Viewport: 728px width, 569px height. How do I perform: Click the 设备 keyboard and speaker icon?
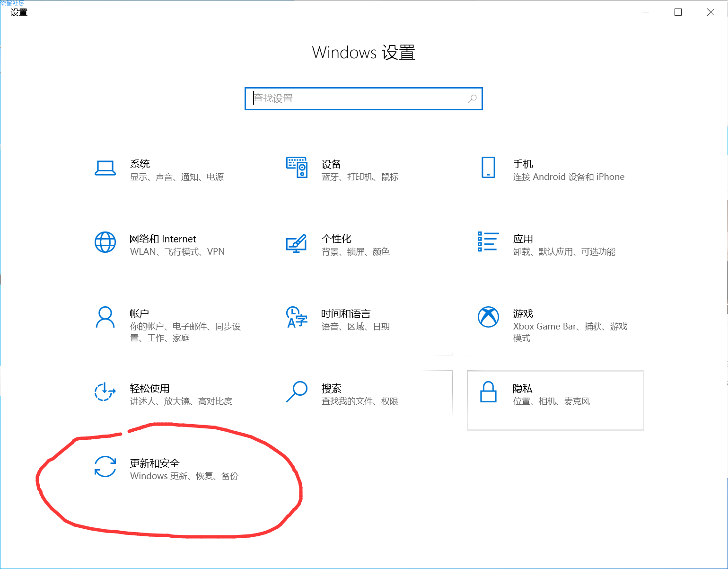coord(297,168)
